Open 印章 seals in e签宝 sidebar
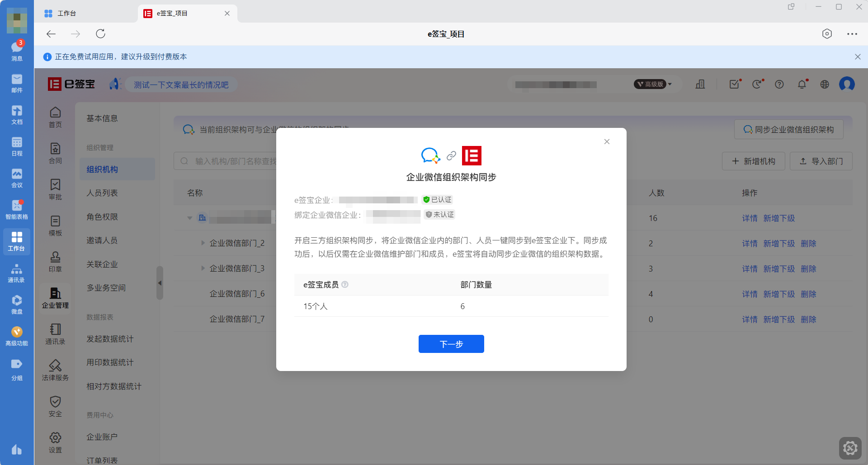Screen dimensions: 868x465 [55, 262]
